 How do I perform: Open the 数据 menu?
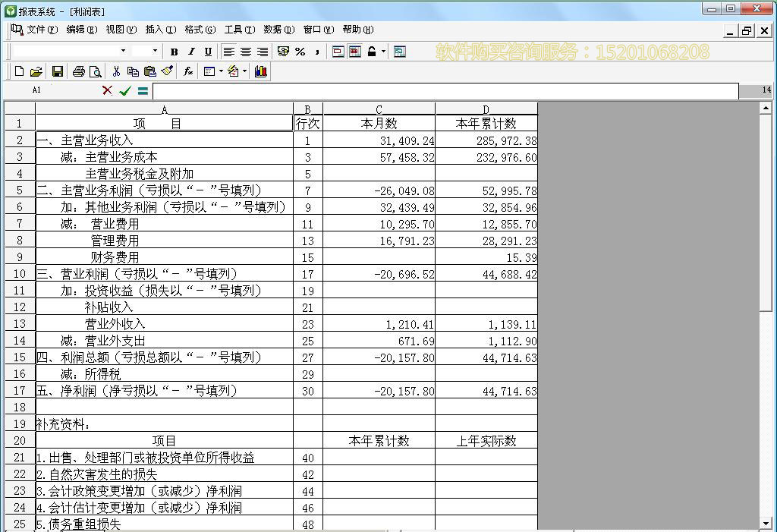[x=275, y=30]
